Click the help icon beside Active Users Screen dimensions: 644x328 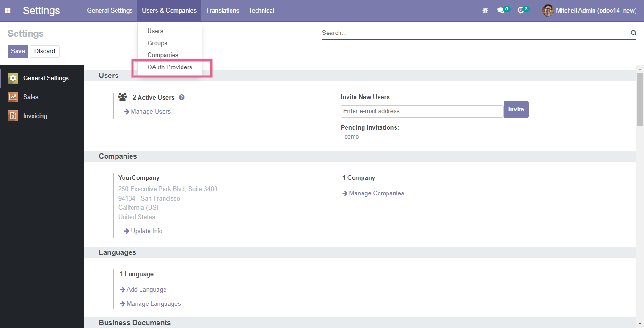(182, 98)
